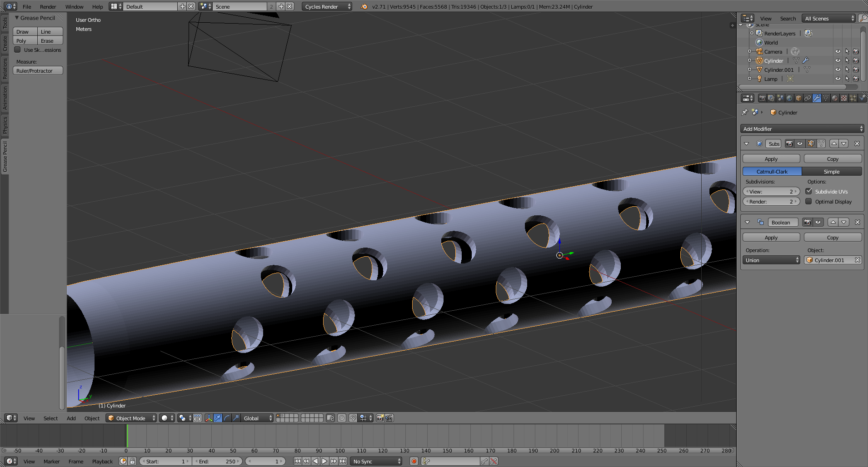
Task: Apply the Subs modifier
Action: pos(771,159)
